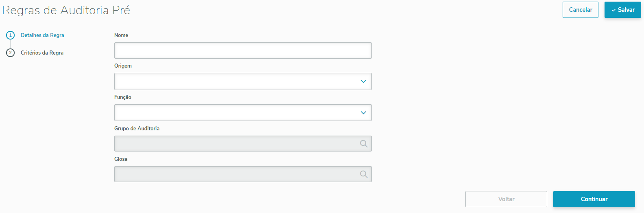Viewport: 644px width, 213px height.
Task: Click the Glosa search magnifier icon
Action: click(364, 174)
